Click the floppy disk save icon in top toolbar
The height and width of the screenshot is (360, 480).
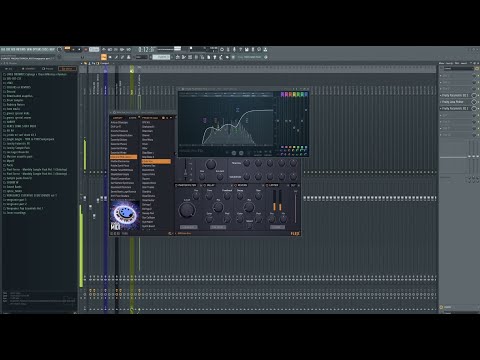[247, 49]
